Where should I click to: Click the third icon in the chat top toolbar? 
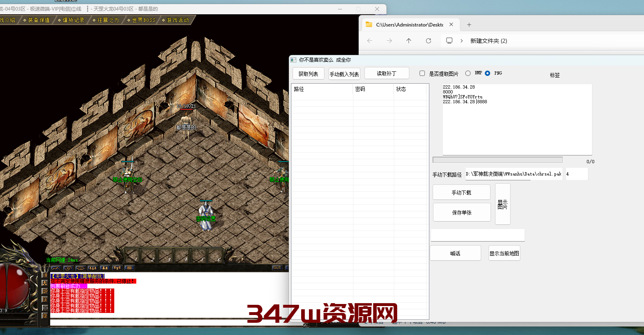pos(80,268)
